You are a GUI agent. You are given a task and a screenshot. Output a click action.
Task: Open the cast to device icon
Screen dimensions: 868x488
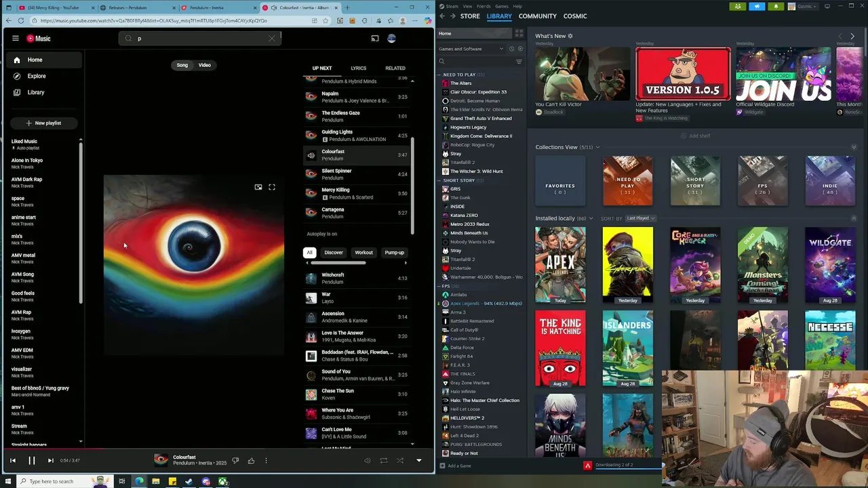coord(375,39)
